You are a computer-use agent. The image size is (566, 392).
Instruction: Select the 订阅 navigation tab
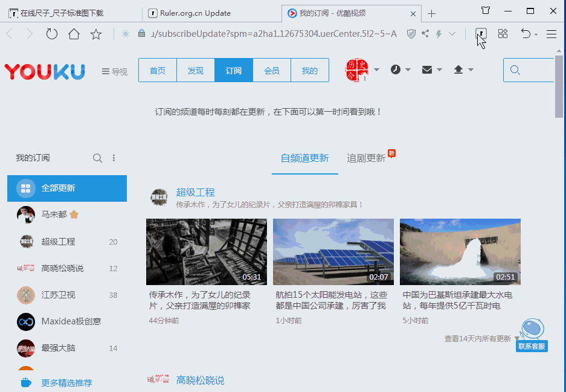tap(234, 71)
